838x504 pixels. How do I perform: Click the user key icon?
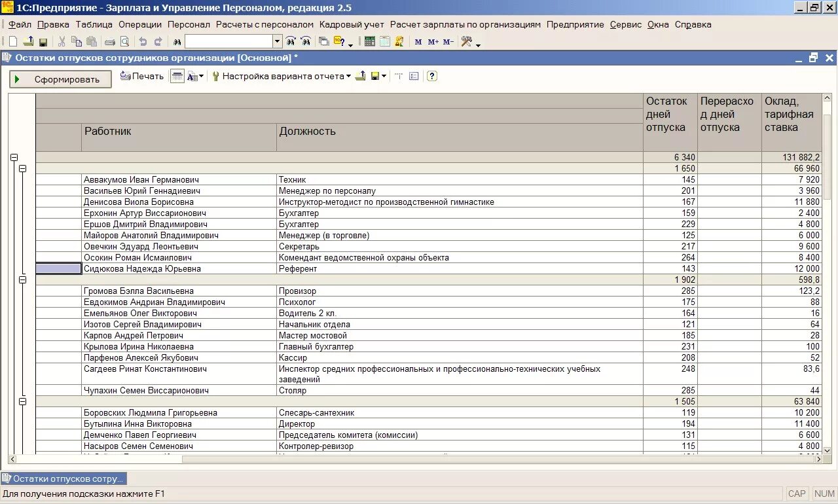point(399,41)
